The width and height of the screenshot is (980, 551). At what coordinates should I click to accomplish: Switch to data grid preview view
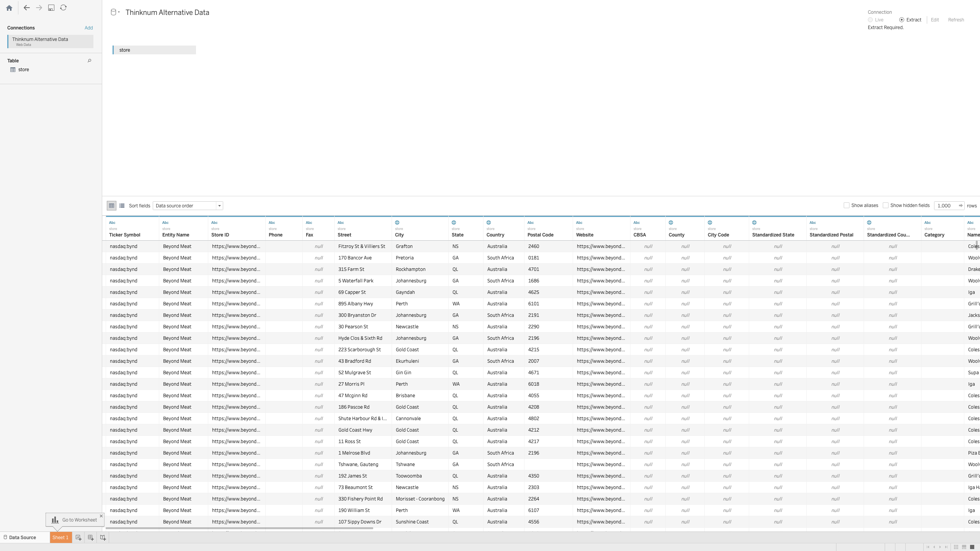[x=111, y=206]
